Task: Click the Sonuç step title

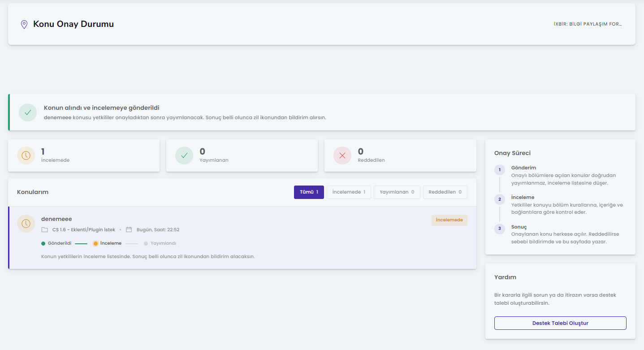Action: pyautogui.click(x=519, y=227)
